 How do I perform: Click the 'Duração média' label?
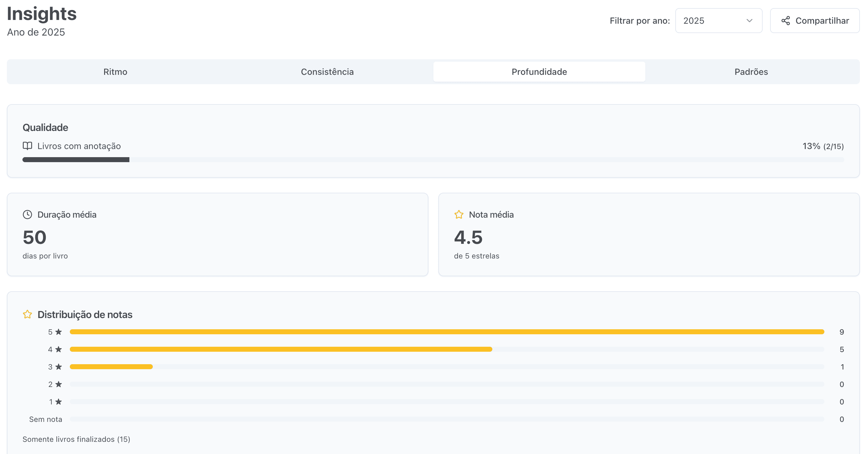67,215
